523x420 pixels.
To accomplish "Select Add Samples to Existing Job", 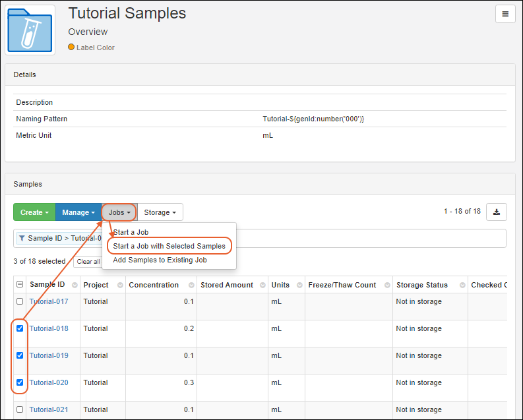I will tap(160, 260).
